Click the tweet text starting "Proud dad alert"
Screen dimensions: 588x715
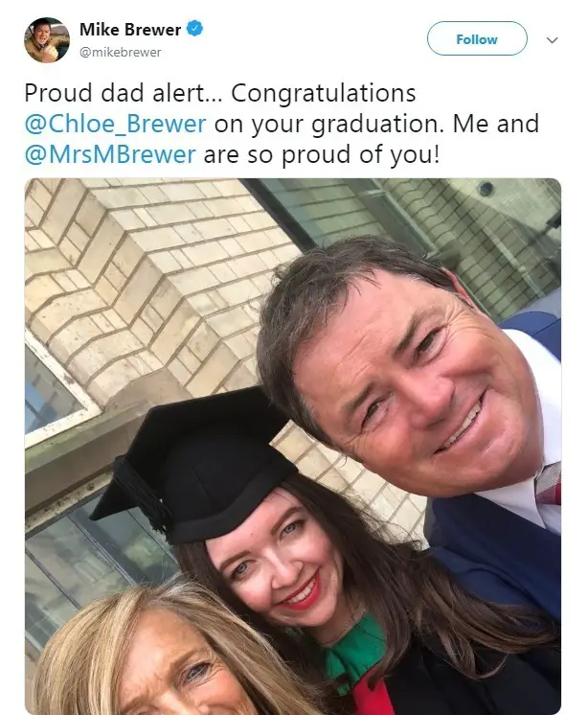(x=282, y=124)
